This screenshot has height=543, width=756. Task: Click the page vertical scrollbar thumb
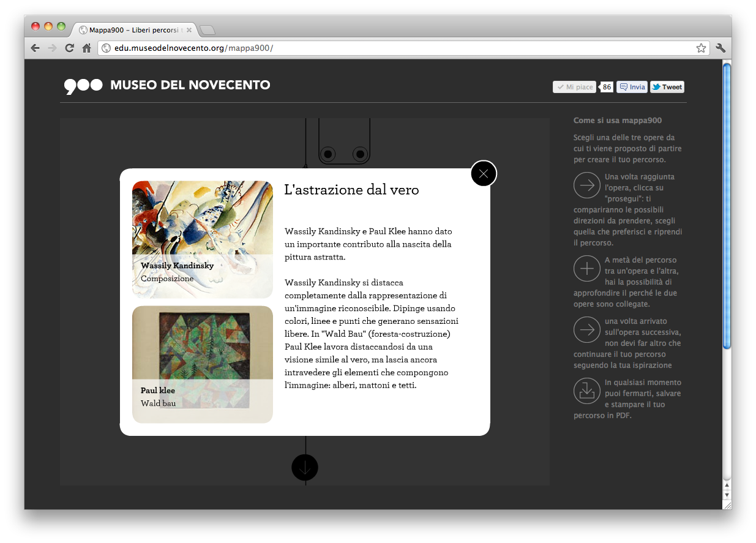tap(727, 206)
